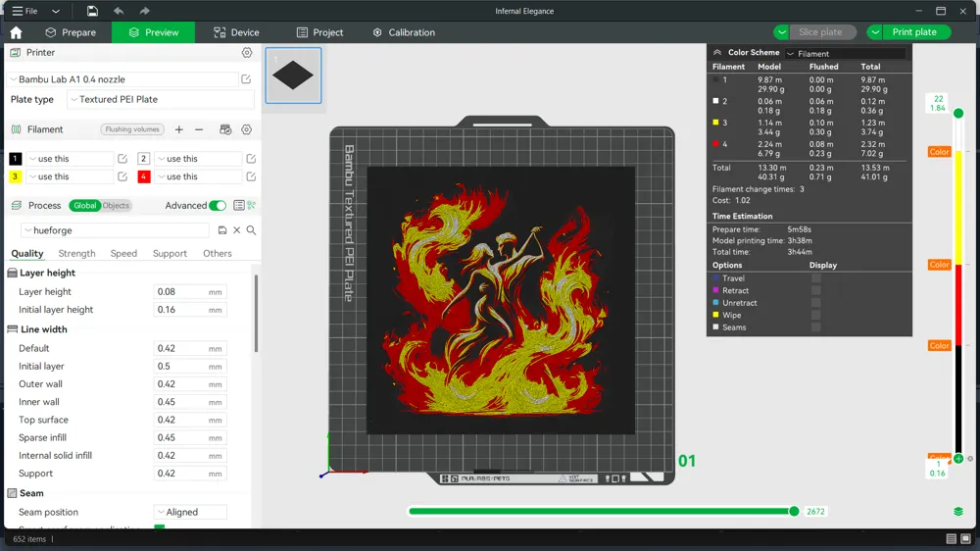
Task: Redo the action arrow
Action: pos(144,11)
